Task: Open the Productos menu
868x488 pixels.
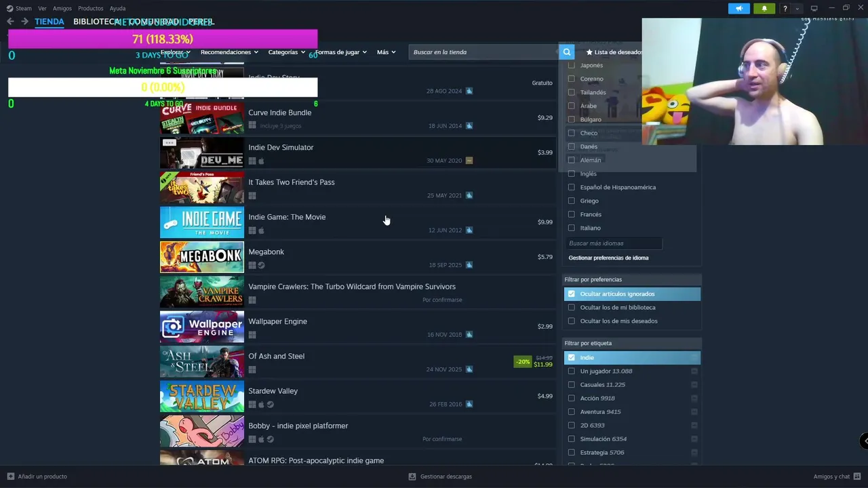Action: 91,8
